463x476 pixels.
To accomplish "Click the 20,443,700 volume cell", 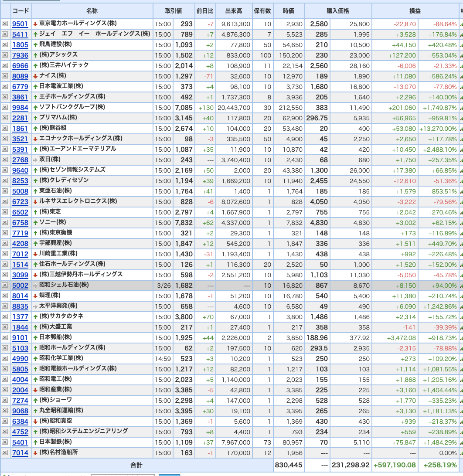I will [234, 108].
